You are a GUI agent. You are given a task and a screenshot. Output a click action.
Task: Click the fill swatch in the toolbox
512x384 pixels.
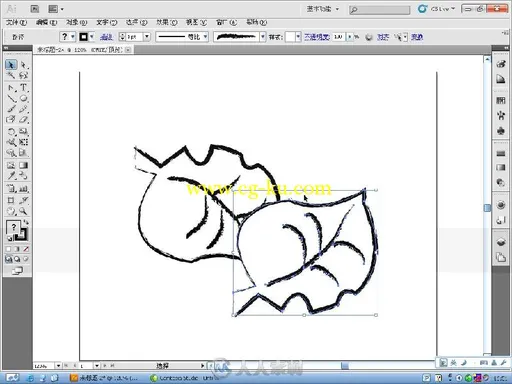pos(13,227)
